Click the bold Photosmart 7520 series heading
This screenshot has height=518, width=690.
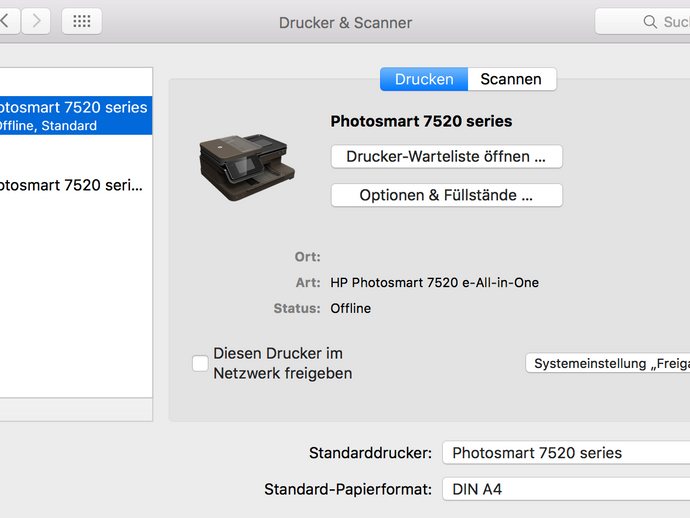(x=421, y=121)
